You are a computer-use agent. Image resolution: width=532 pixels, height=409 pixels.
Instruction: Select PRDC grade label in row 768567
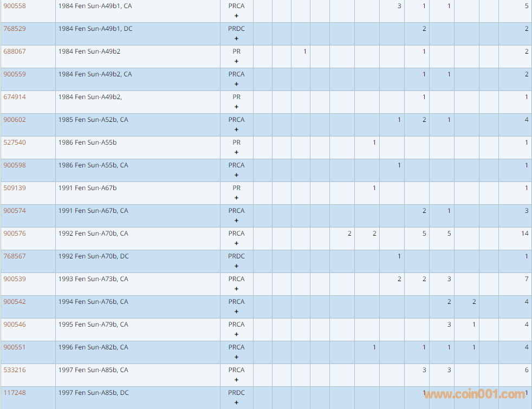click(236, 256)
